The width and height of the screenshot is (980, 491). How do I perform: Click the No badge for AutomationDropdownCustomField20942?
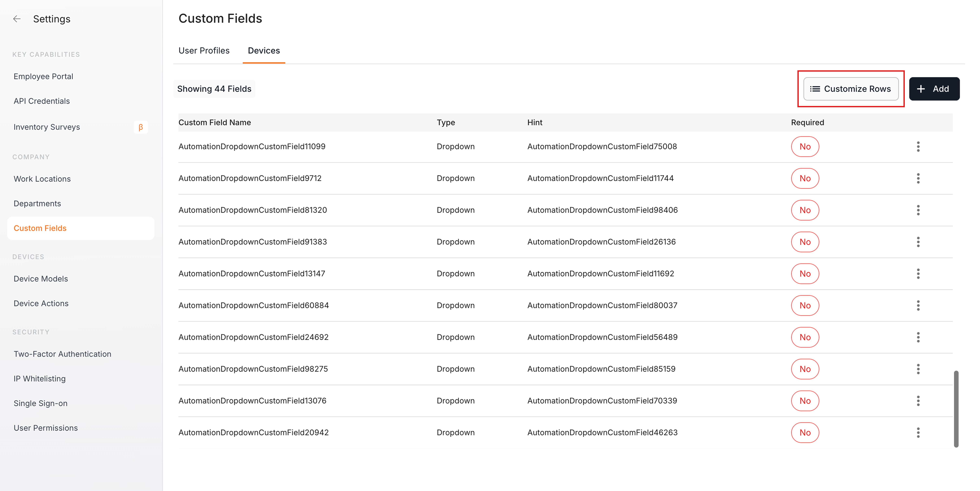805,433
